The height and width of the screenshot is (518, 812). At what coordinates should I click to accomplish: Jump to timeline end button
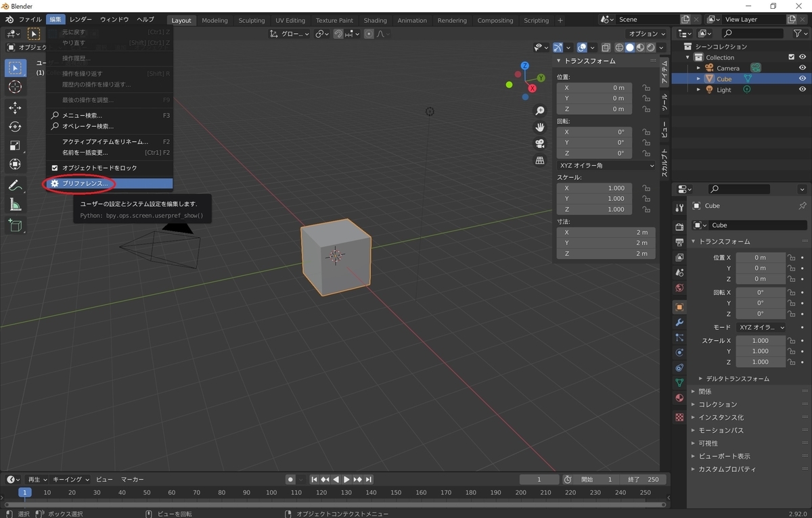pyautogui.click(x=369, y=479)
